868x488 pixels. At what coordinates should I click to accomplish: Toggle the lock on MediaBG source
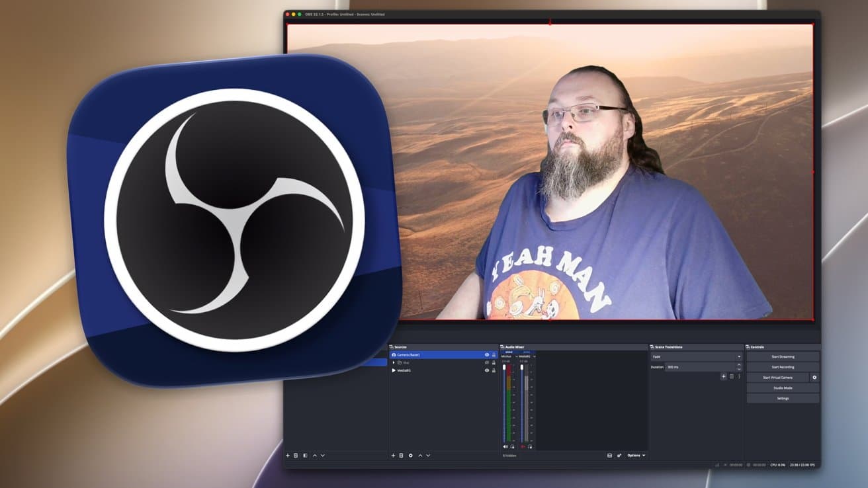pyautogui.click(x=494, y=370)
